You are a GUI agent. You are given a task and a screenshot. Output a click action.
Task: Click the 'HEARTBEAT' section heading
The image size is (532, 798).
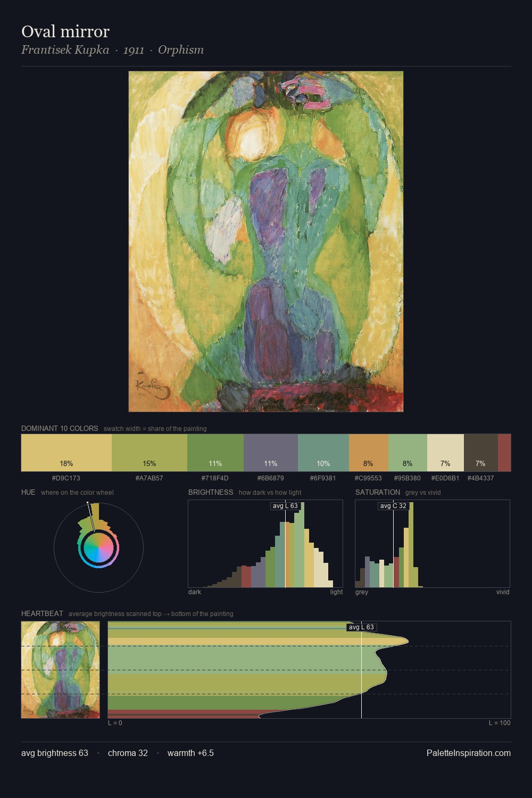click(x=42, y=613)
